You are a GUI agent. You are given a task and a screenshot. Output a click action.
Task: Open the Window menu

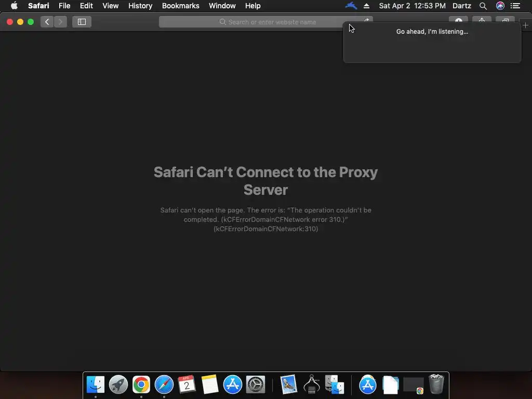tap(222, 6)
